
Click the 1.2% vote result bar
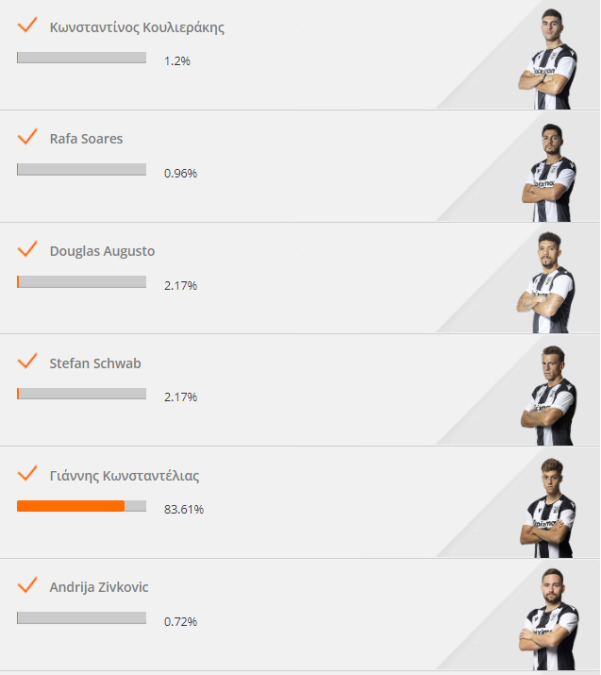pyautogui.click(x=81, y=58)
